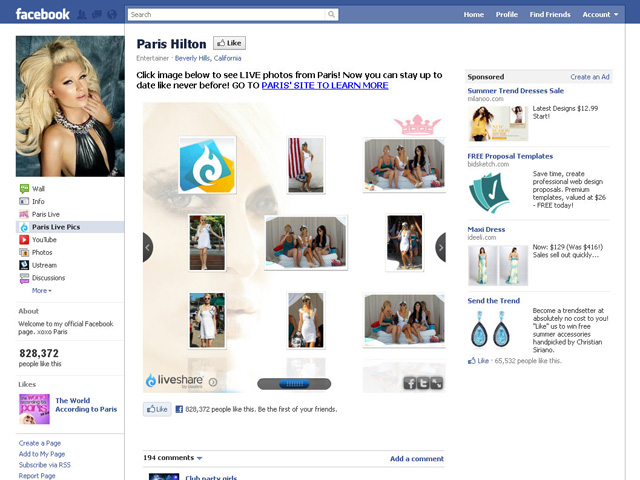Click the liveshare info arrow icon
This screenshot has width=640, height=480.
213,382
